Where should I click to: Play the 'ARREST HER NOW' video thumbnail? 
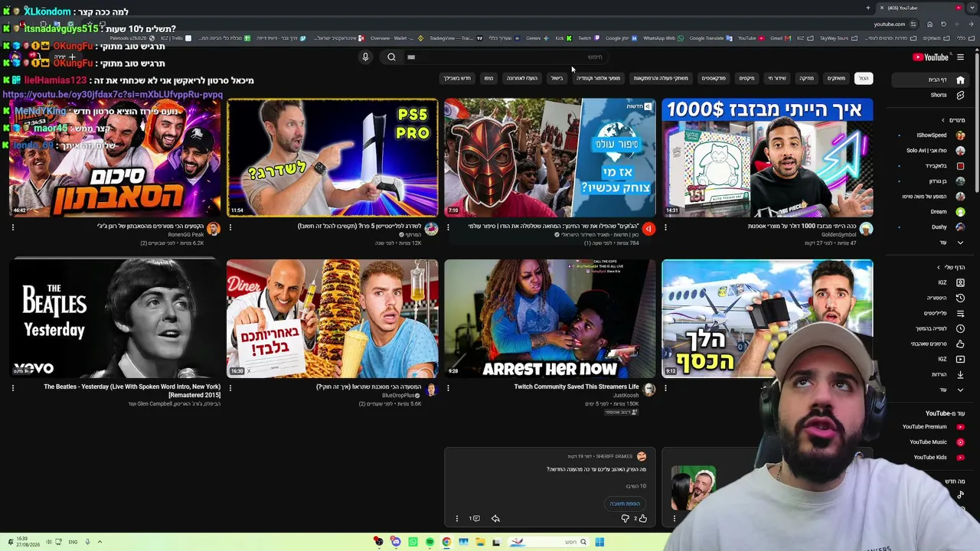pos(550,318)
